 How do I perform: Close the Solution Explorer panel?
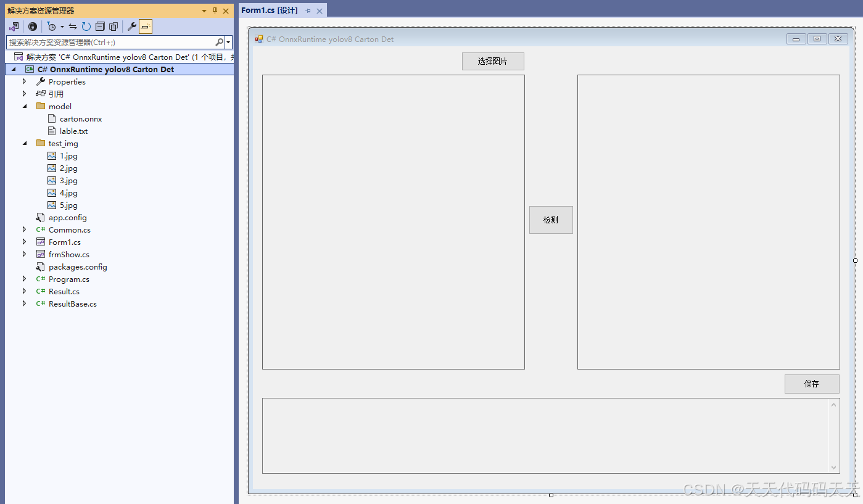point(226,11)
